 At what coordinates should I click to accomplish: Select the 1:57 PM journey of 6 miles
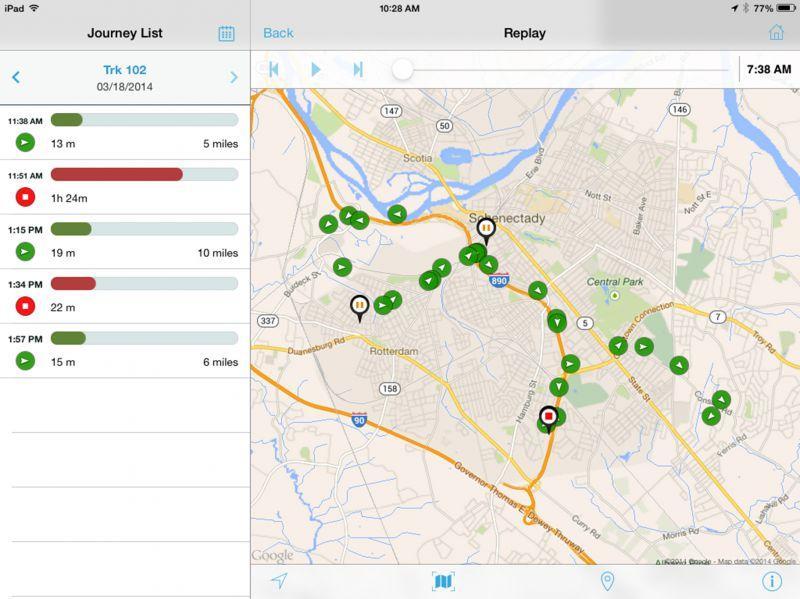pyautogui.click(x=125, y=350)
